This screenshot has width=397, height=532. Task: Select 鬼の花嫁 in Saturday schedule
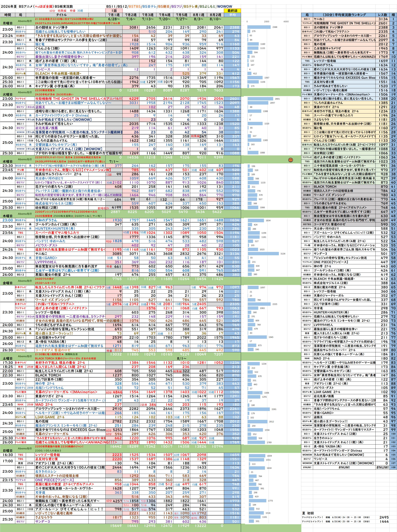click(x=42, y=421)
